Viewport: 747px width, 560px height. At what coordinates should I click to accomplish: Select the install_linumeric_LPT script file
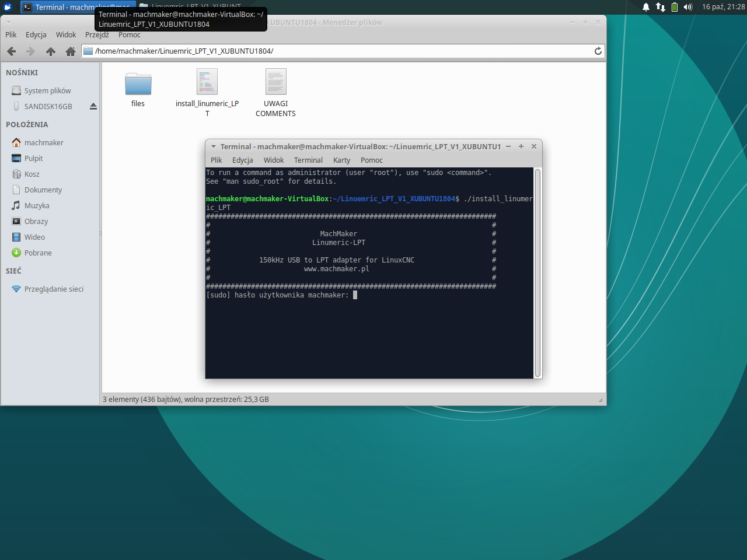click(x=207, y=82)
